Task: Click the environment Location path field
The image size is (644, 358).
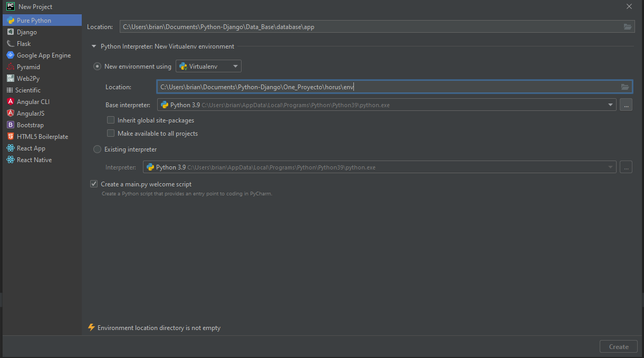Action: [x=395, y=87]
